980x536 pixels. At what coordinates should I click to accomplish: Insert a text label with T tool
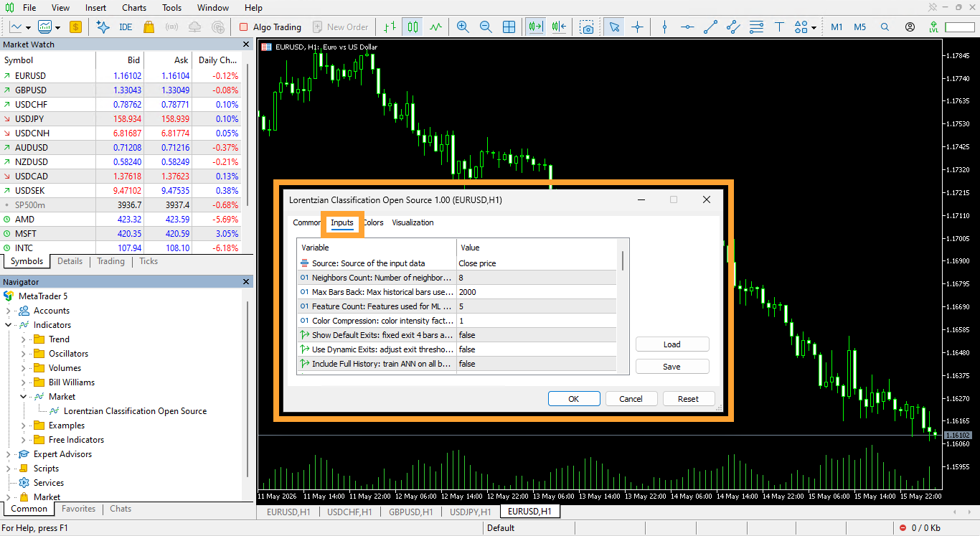click(779, 27)
